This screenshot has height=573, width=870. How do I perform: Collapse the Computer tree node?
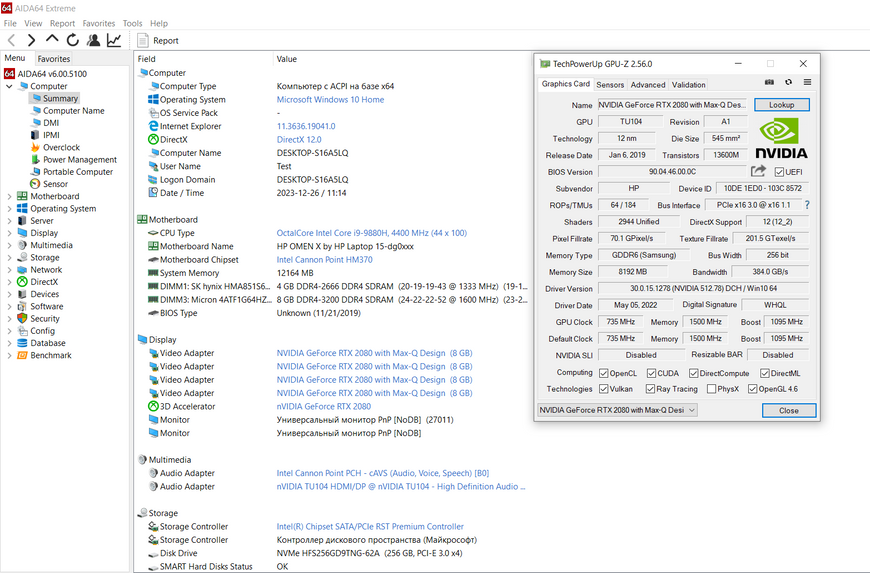(x=9, y=86)
